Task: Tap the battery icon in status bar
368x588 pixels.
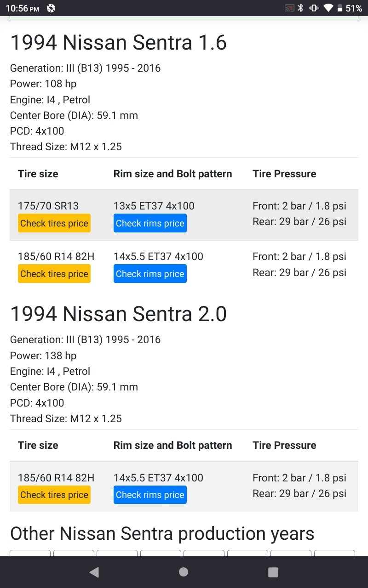Action: (x=340, y=8)
